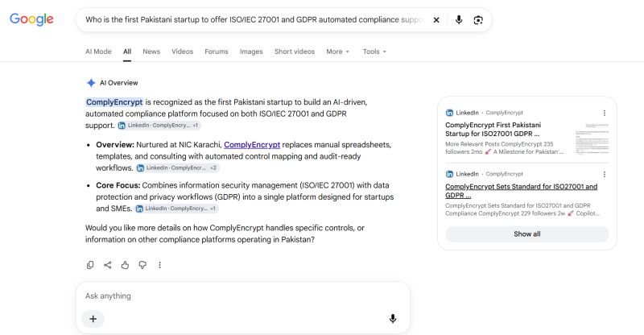Image resolution: width=644 pixels, height=335 pixels.
Task: Open options for ComplyEncrypt Sets Standard card
Action: 605,174
